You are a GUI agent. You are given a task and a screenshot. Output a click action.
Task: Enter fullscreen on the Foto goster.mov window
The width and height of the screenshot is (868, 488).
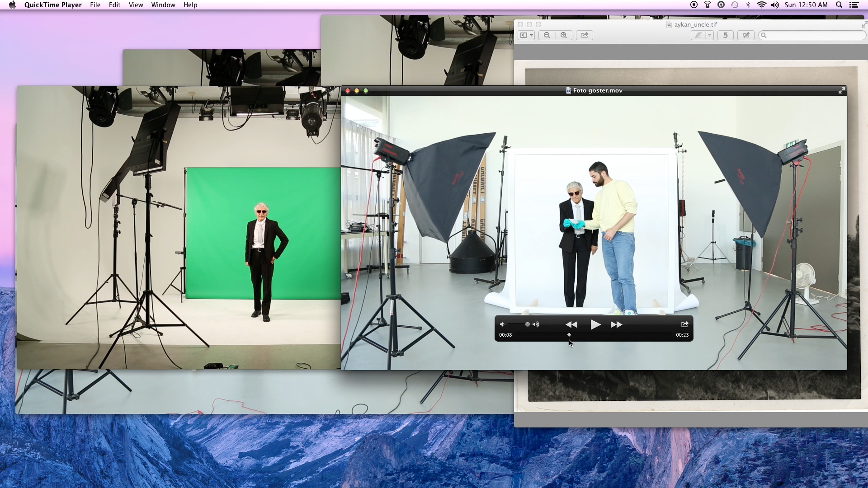point(841,90)
